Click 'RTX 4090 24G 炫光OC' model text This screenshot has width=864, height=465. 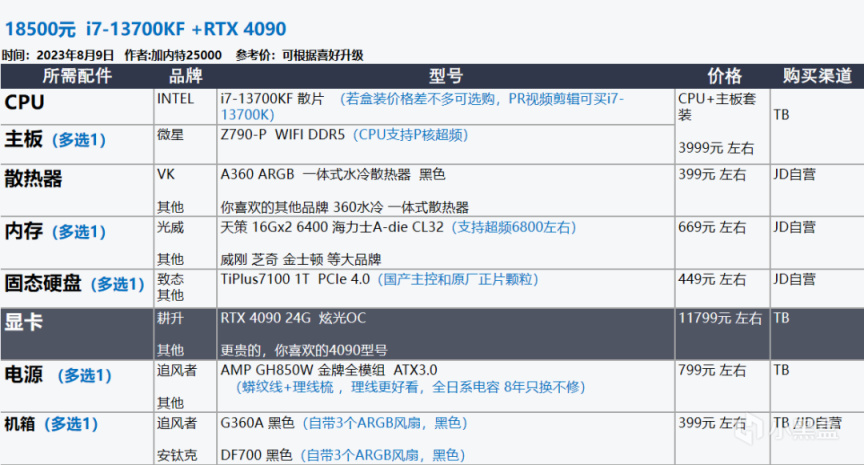(293, 318)
